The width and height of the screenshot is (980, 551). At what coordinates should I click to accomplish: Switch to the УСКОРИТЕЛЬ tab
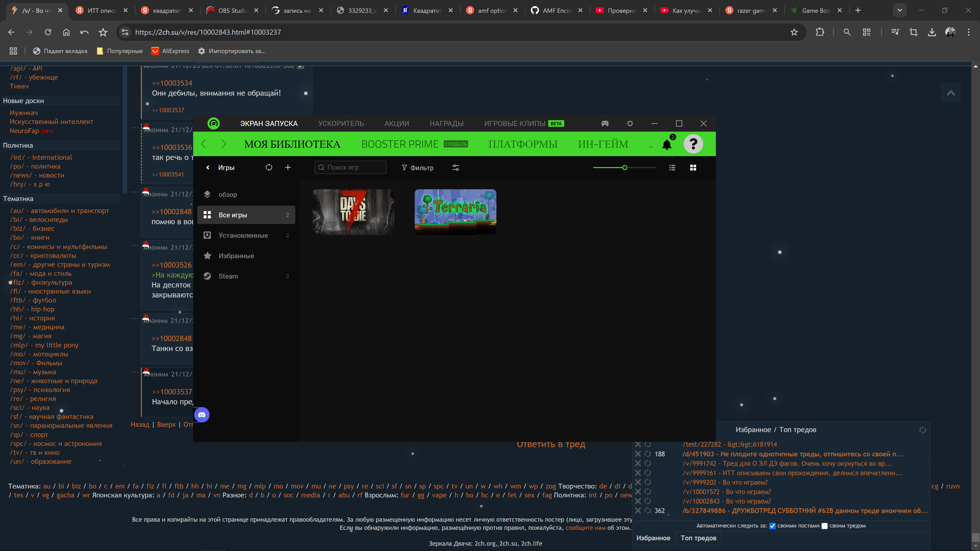[x=341, y=123]
